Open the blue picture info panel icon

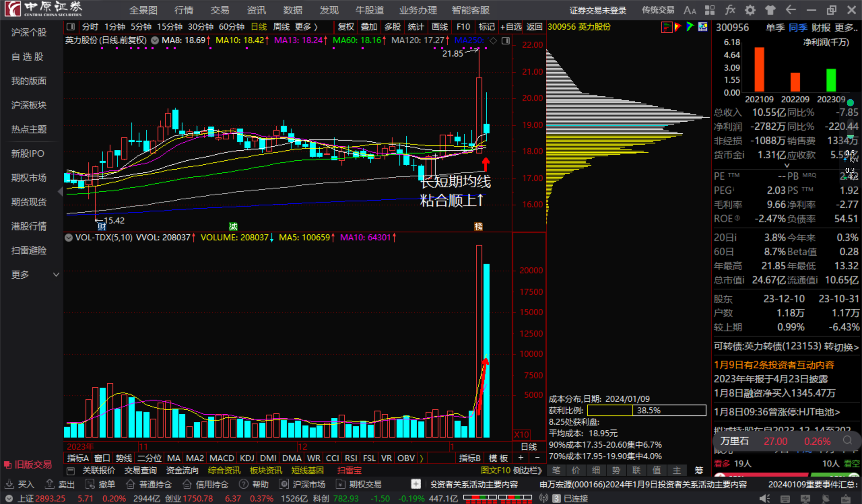click(x=703, y=27)
